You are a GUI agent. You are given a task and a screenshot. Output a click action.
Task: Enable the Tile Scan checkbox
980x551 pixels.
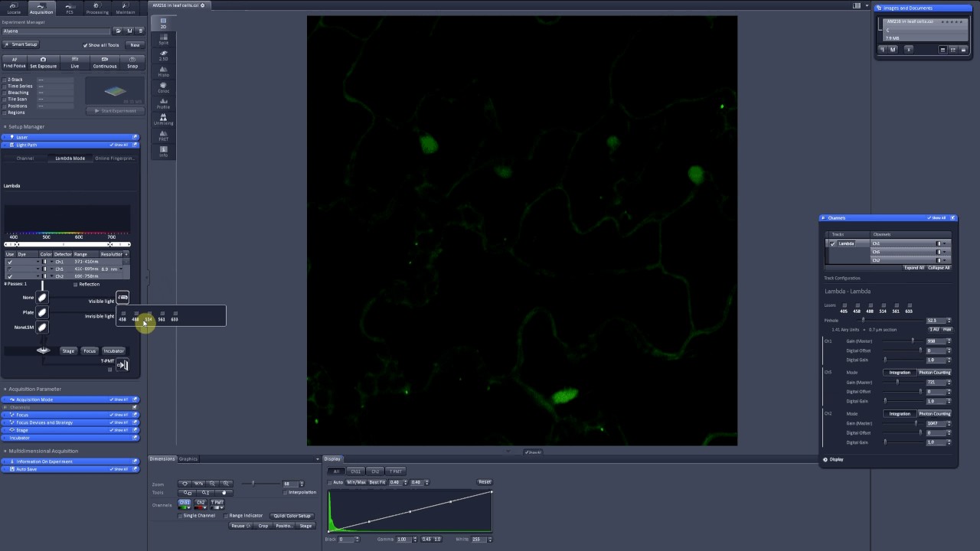(5, 99)
